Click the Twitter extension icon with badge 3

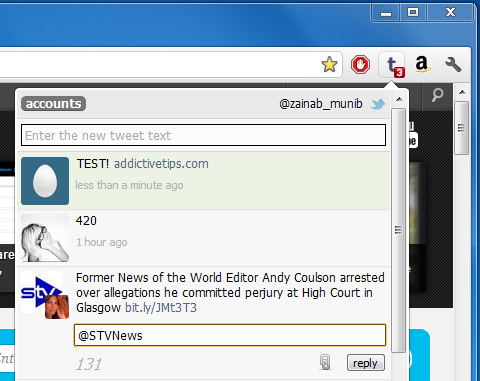tap(393, 65)
